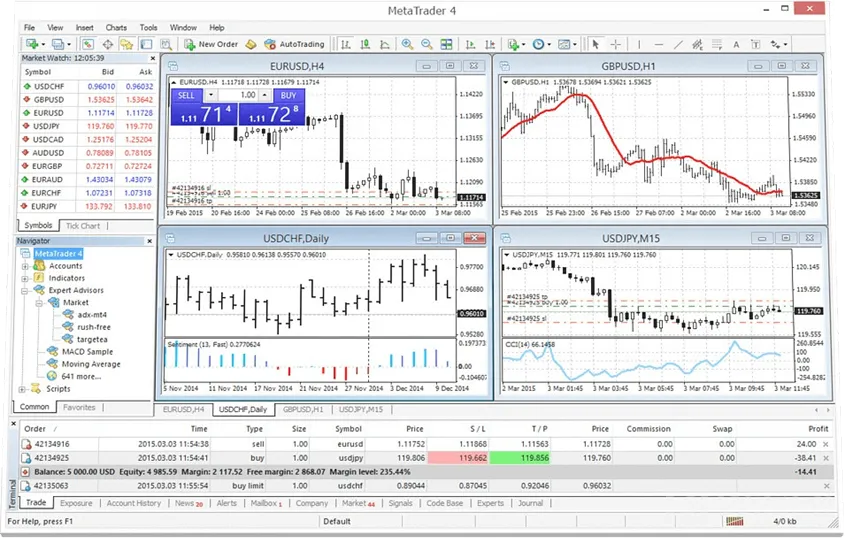Toggle chart auto scroll icon
The height and width of the screenshot is (543, 845).
coord(470,44)
